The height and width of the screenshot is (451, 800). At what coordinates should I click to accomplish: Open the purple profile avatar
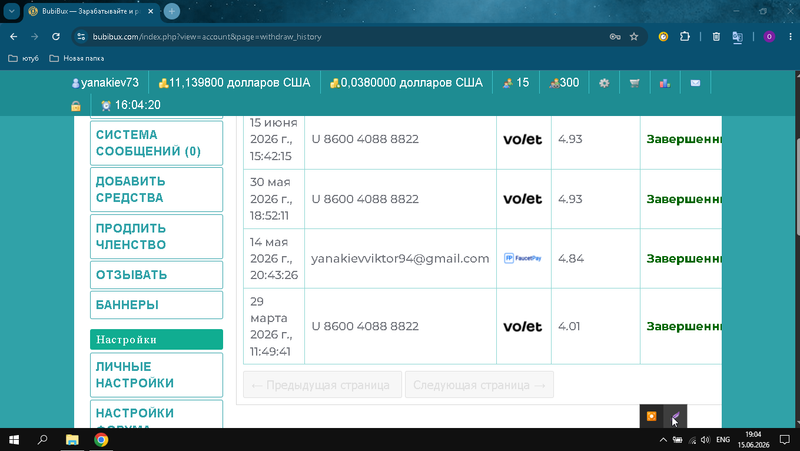769,36
